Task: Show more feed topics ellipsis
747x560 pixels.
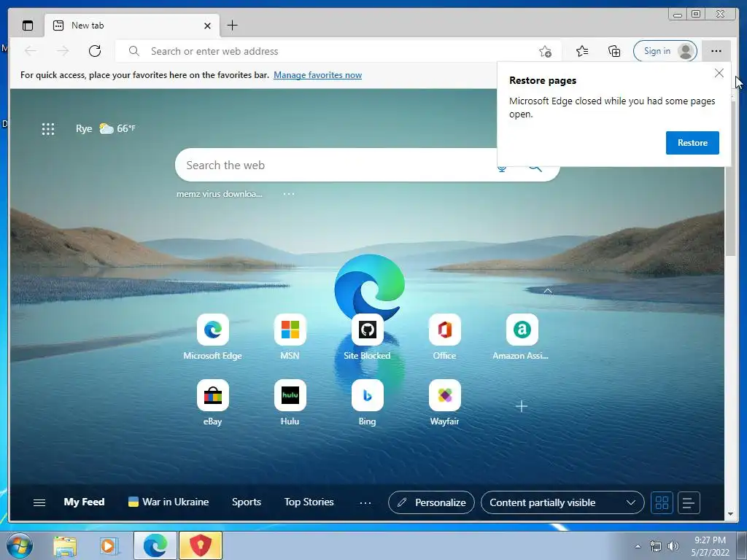Action: coord(365,503)
